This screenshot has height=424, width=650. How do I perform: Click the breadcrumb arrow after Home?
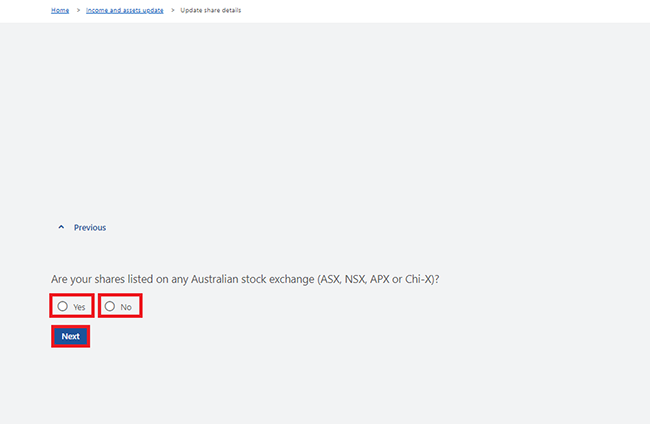tap(78, 10)
